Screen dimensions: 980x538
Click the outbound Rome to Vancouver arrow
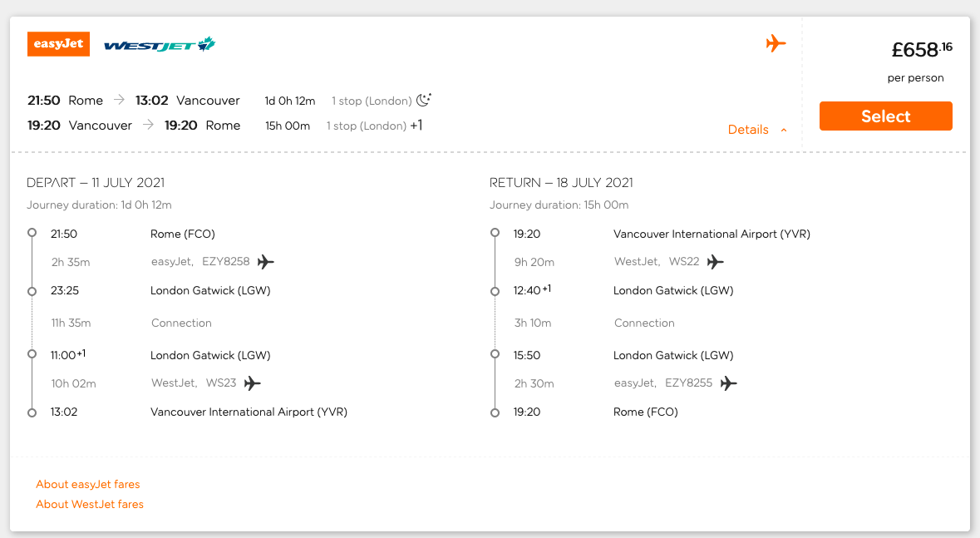coord(120,100)
